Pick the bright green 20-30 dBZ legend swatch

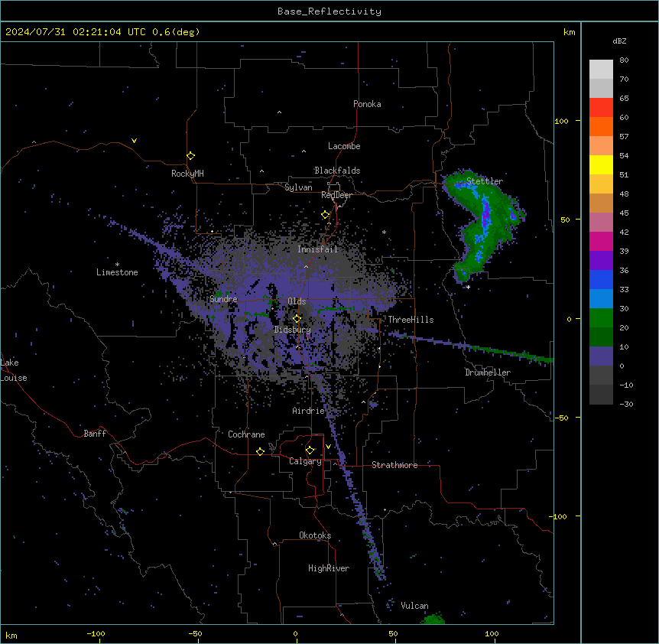pyautogui.click(x=601, y=318)
